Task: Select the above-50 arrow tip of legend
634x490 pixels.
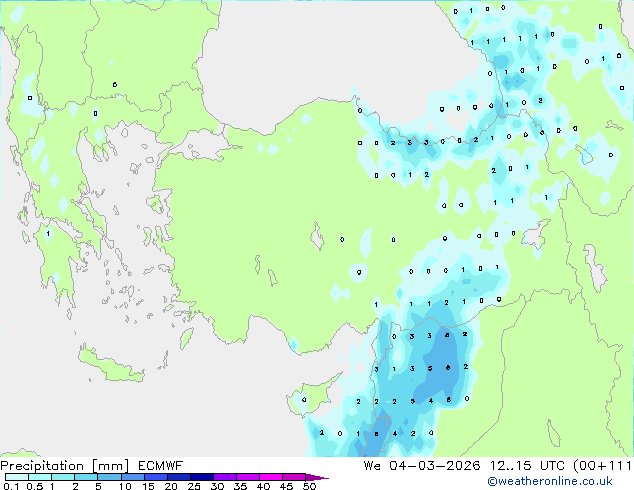Action: tap(317, 477)
